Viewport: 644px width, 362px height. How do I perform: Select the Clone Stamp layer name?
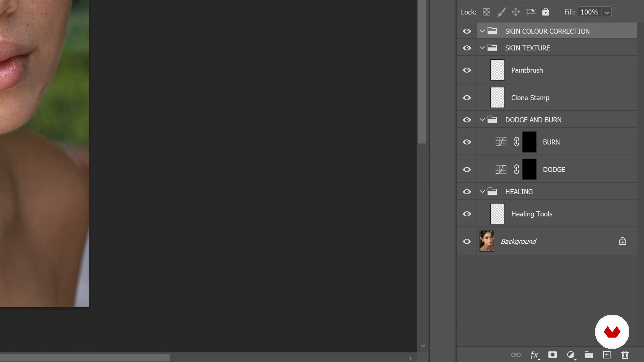click(x=530, y=98)
